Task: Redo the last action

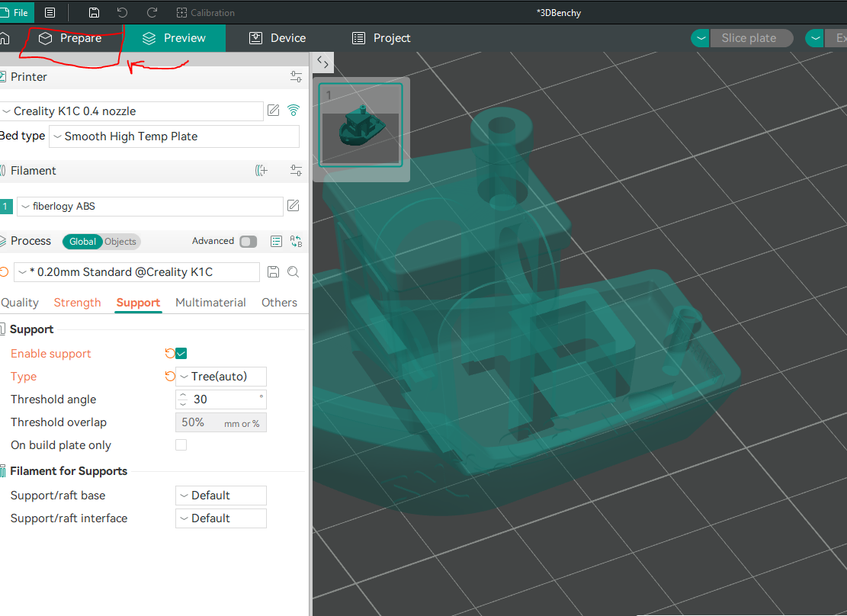Action: 152,12
